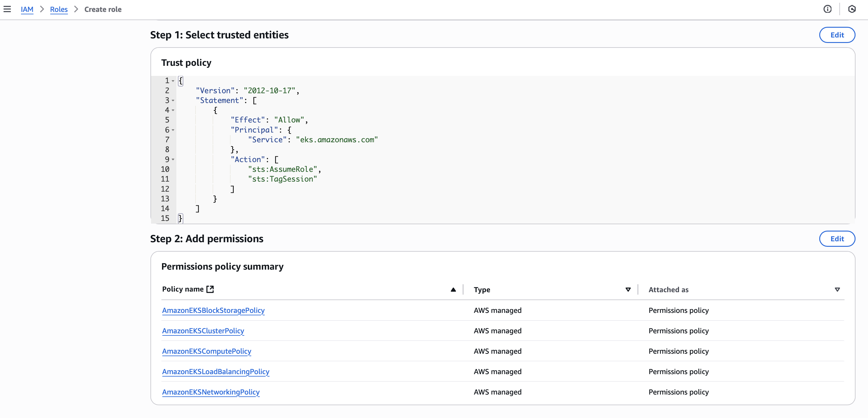Sort the Attached as column arrow
This screenshot has height=418, width=868.
click(837, 289)
